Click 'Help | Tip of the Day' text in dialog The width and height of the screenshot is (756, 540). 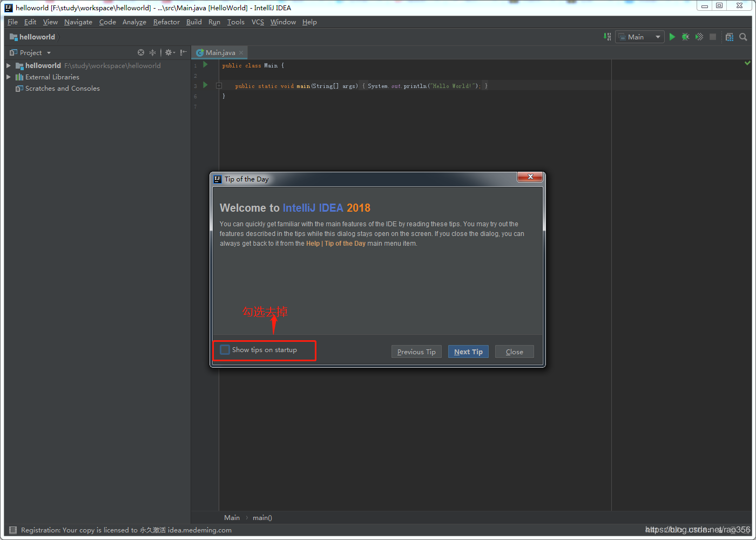336,244
